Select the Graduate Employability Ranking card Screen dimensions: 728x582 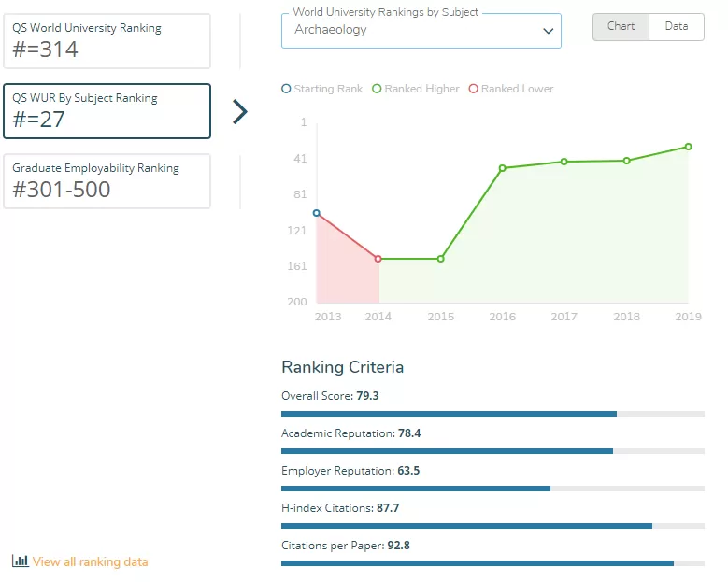(x=107, y=181)
